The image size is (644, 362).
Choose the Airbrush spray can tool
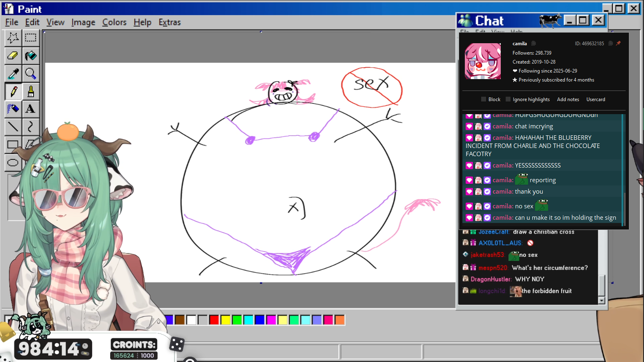13,109
